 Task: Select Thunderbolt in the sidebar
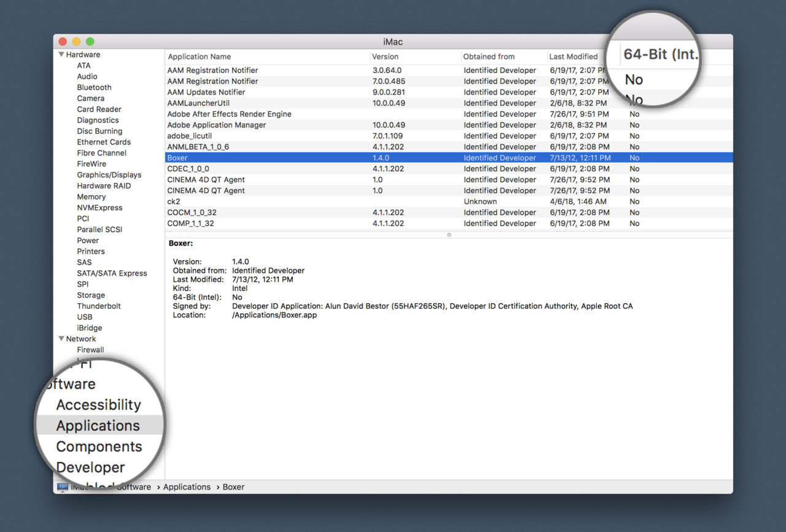click(x=99, y=306)
